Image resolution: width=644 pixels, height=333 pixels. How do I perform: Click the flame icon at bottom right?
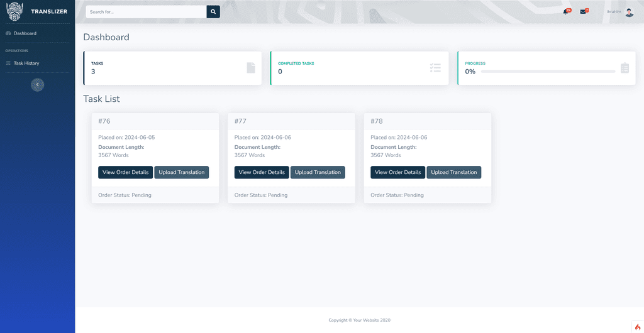coord(638,327)
